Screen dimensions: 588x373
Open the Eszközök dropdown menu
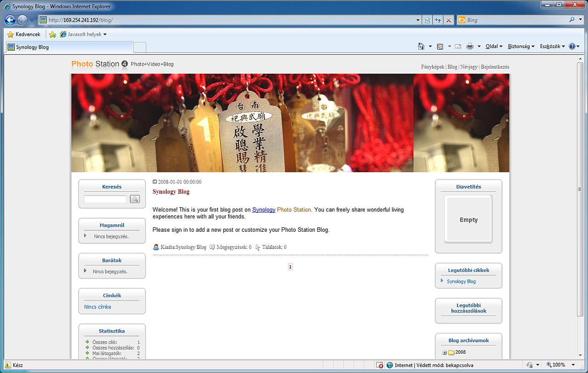552,46
